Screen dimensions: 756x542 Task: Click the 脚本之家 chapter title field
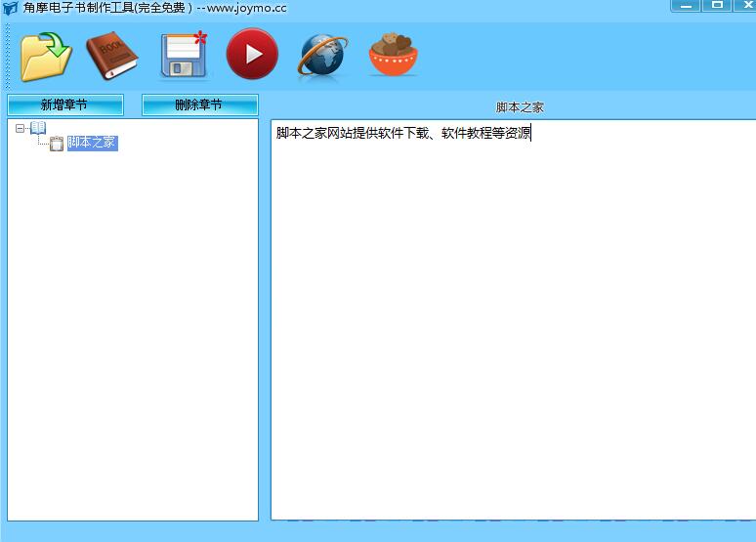pyautogui.click(x=520, y=107)
